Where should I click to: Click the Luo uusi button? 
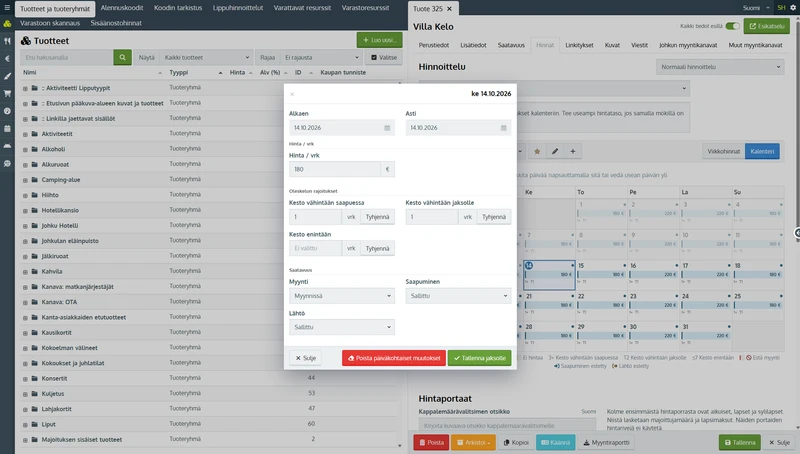(x=380, y=40)
